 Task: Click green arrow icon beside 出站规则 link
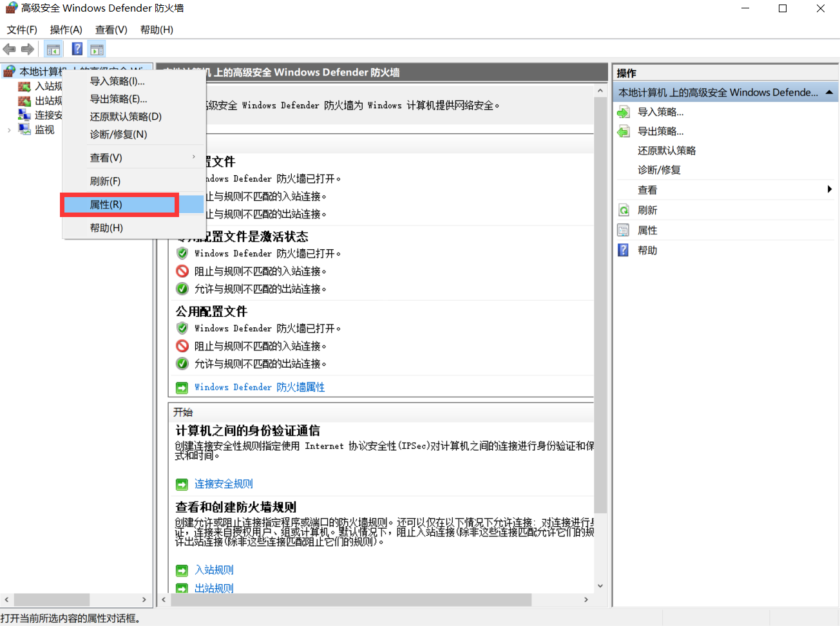tap(182, 589)
